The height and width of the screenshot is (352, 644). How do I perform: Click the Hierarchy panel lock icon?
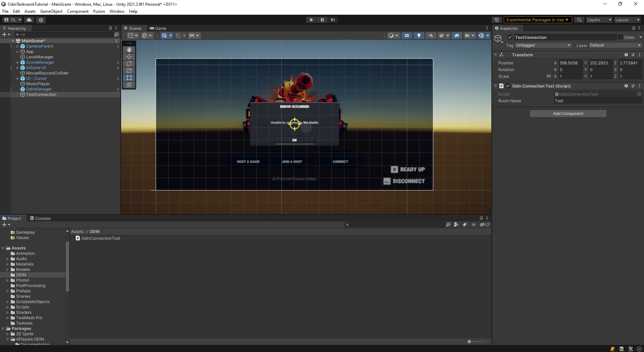pyautogui.click(x=110, y=28)
